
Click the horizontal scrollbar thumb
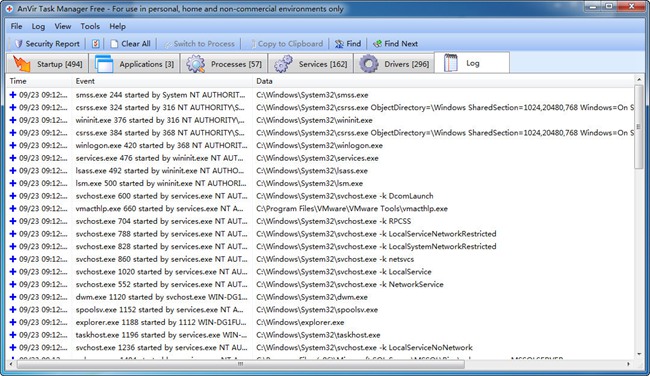[x=240, y=364]
